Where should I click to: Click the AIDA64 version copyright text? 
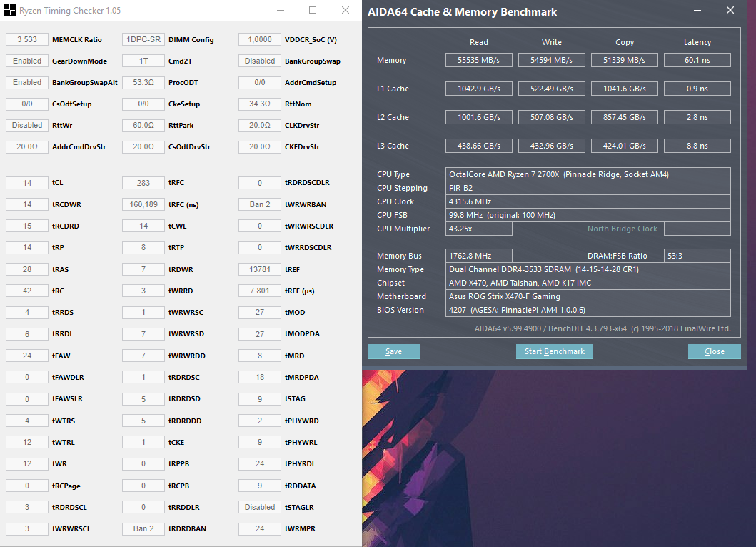click(603, 328)
